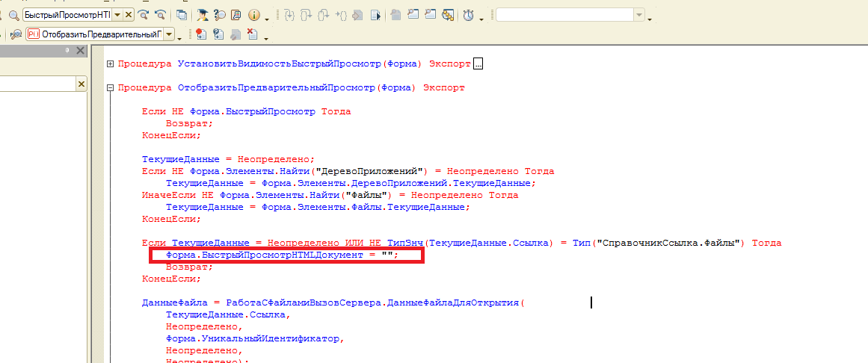Click the magnifier search icon beside the БыстрыйПросмотрHTI box
The image size is (868, 363).
13,15
